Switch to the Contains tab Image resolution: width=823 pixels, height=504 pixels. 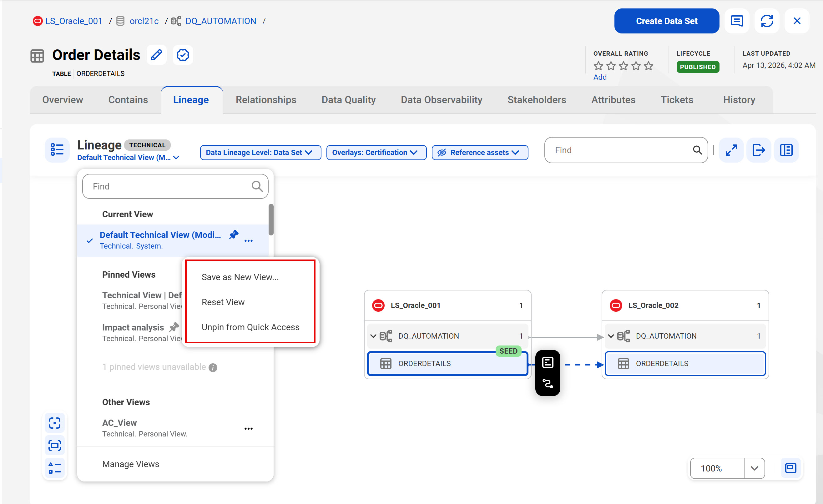pos(128,99)
